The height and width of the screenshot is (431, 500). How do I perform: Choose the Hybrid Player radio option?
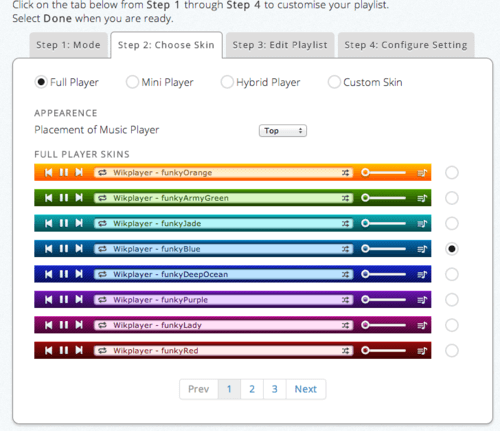pyautogui.click(x=227, y=82)
